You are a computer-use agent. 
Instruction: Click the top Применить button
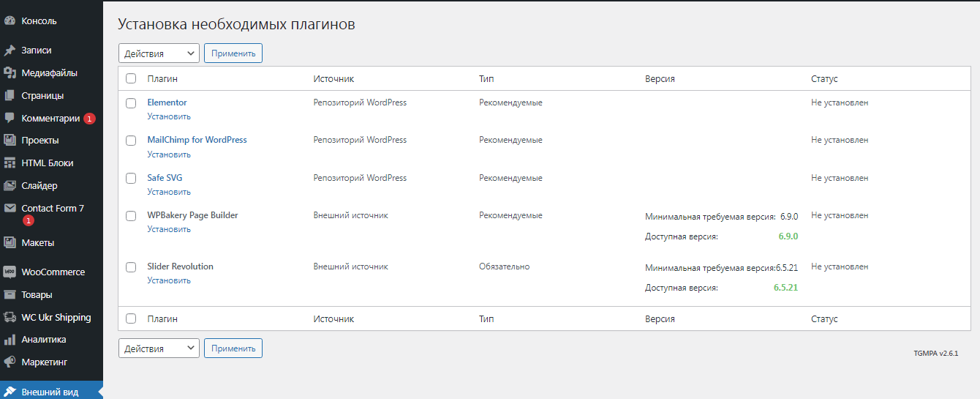tap(233, 53)
